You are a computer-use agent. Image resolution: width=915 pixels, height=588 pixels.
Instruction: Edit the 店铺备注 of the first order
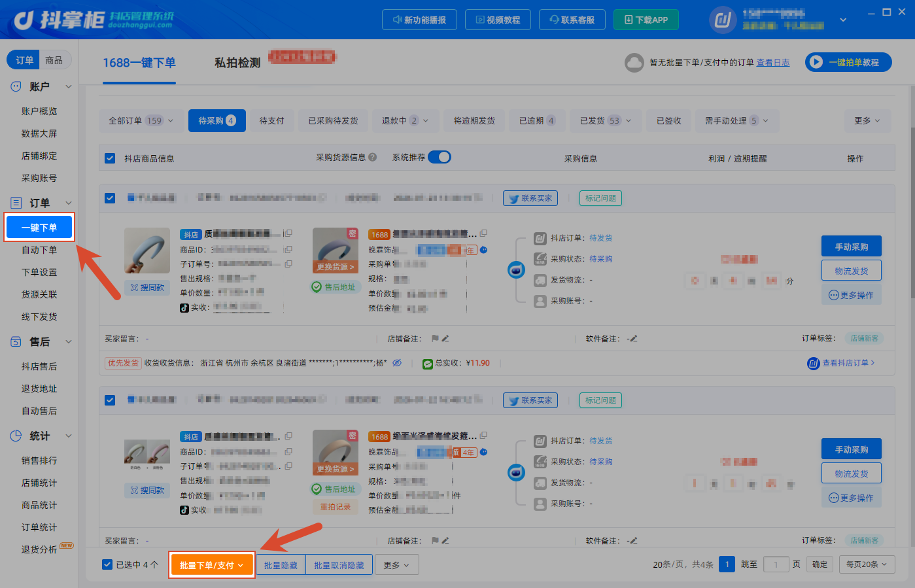tap(445, 339)
